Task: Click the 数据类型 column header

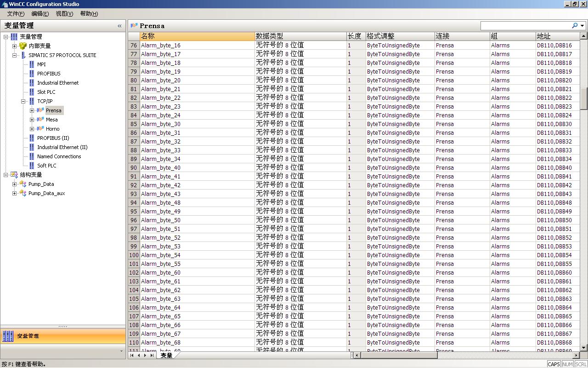Action: coord(300,36)
